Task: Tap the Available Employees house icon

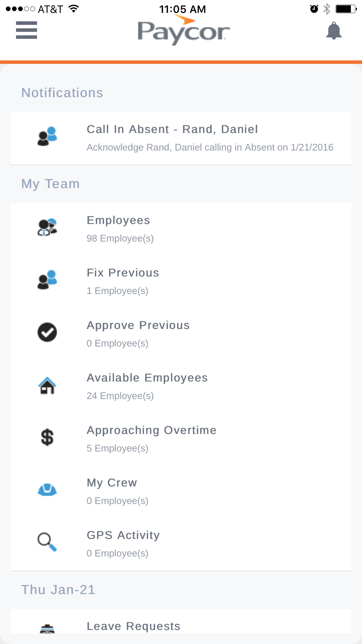Action: [x=47, y=385]
